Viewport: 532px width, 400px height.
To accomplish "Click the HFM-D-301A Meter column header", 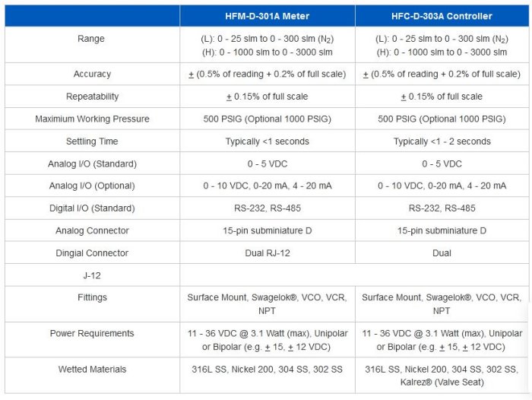I will pos(268,16).
